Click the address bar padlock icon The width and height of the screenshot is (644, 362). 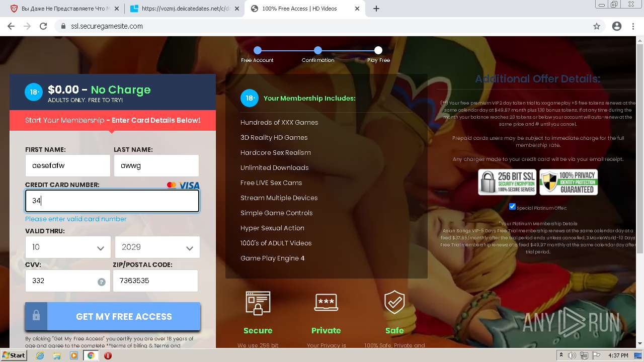point(63,26)
